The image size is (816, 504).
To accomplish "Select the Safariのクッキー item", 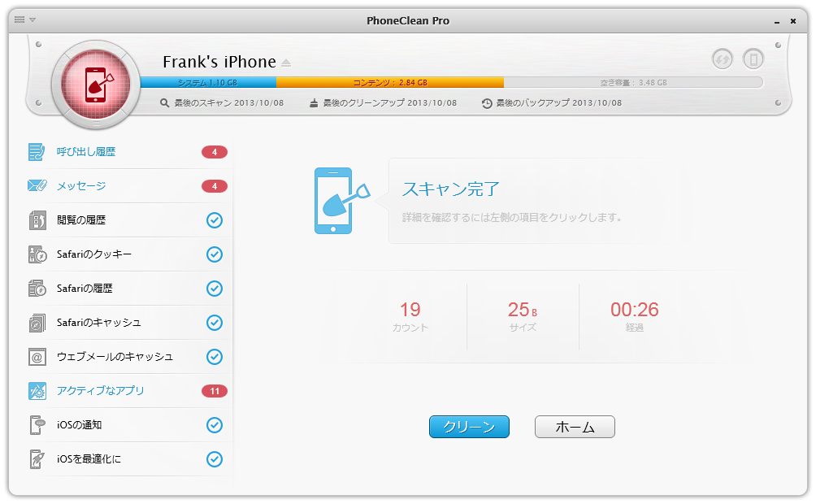I will 129,254.
